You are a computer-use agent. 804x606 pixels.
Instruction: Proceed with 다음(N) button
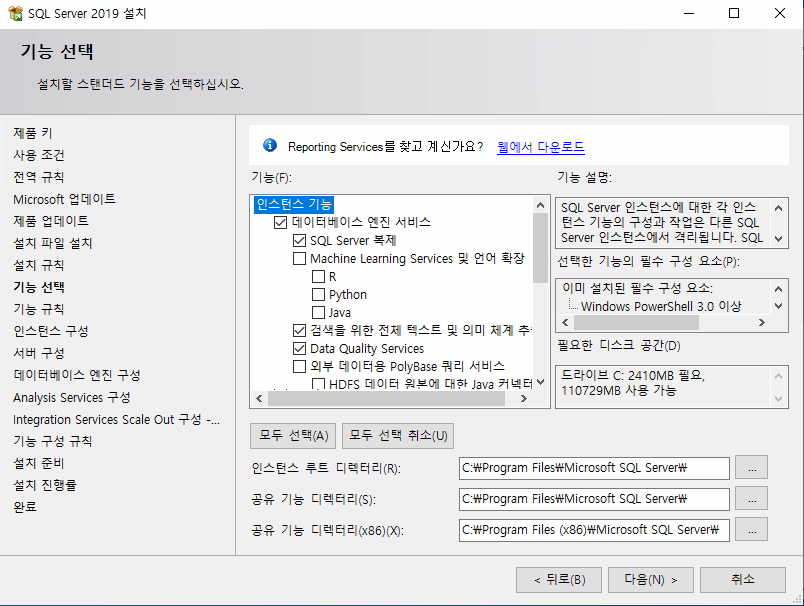coord(651,580)
